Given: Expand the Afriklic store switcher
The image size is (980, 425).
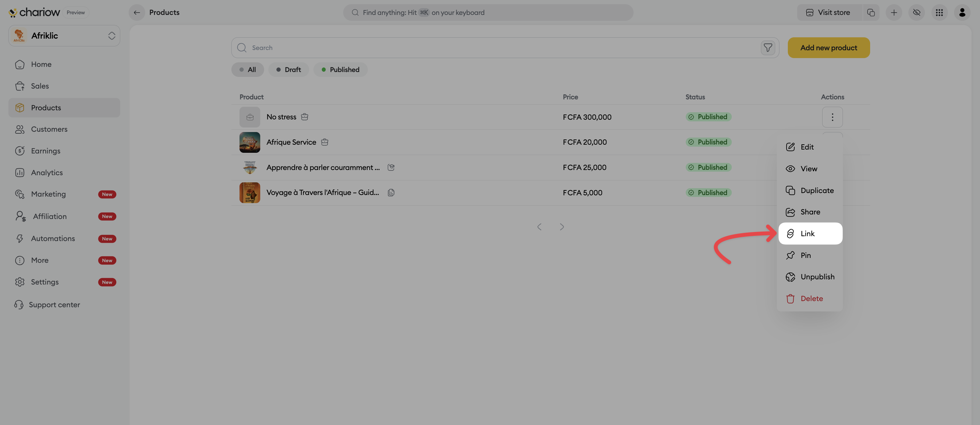Looking at the screenshot, I should pos(64,36).
